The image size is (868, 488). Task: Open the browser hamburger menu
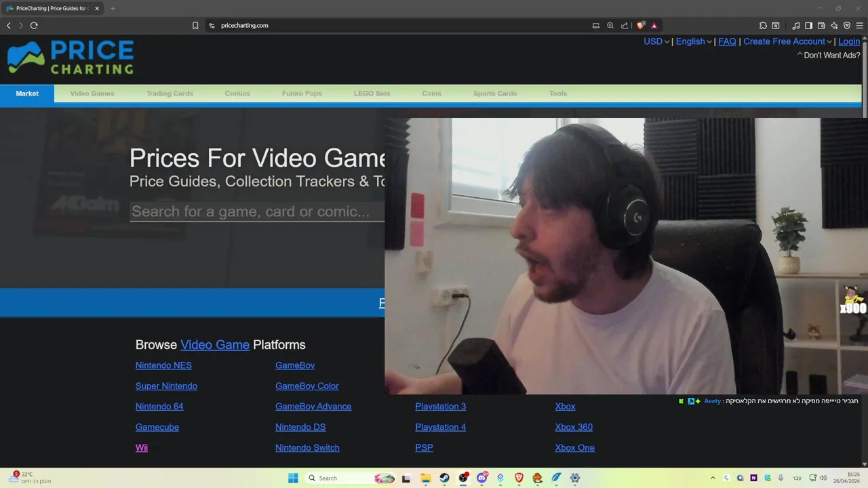click(860, 26)
